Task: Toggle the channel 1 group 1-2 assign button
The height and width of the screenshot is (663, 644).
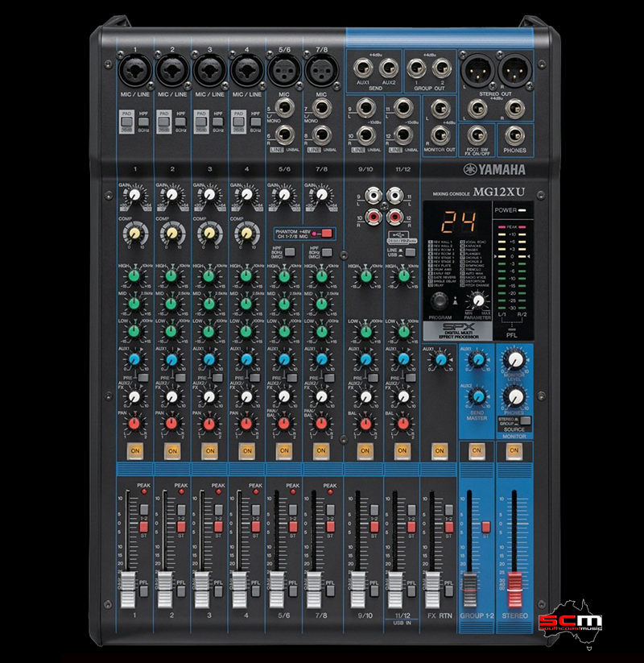Action: (144, 509)
